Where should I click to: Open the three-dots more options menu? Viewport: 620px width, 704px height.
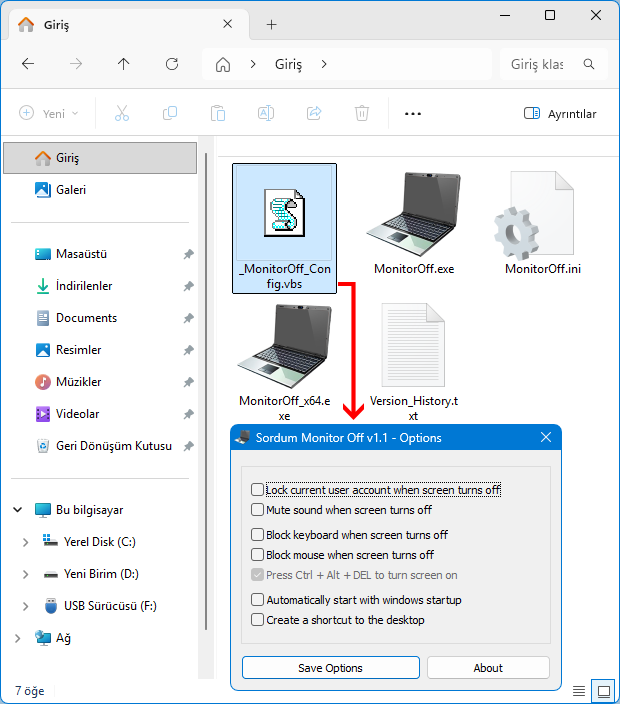pos(413,114)
